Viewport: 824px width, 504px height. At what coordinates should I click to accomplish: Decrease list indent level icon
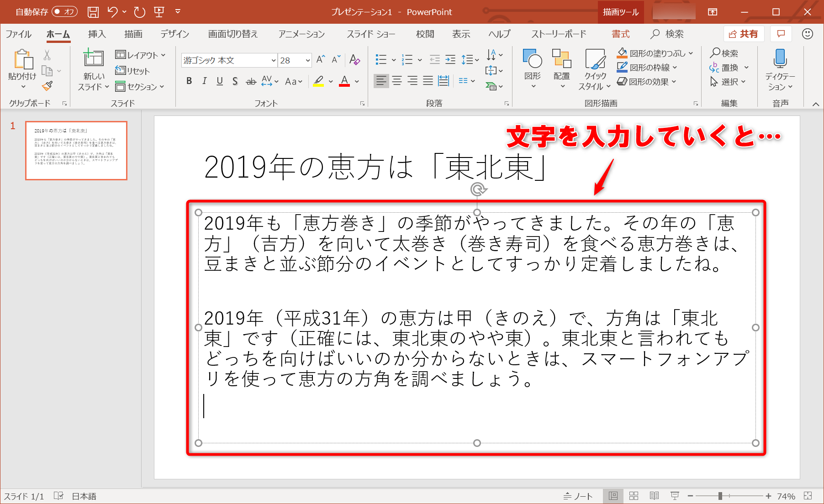click(x=435, y=59)
